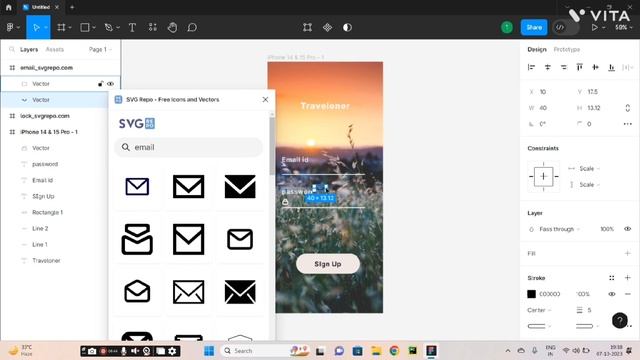Open Dev Mode toggle
Viewport: 640px width, 360px height.
tap(566, 27)
